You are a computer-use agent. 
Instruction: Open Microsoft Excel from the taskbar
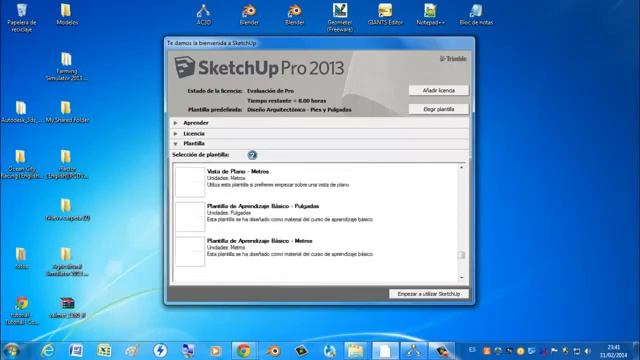[104, 351]
